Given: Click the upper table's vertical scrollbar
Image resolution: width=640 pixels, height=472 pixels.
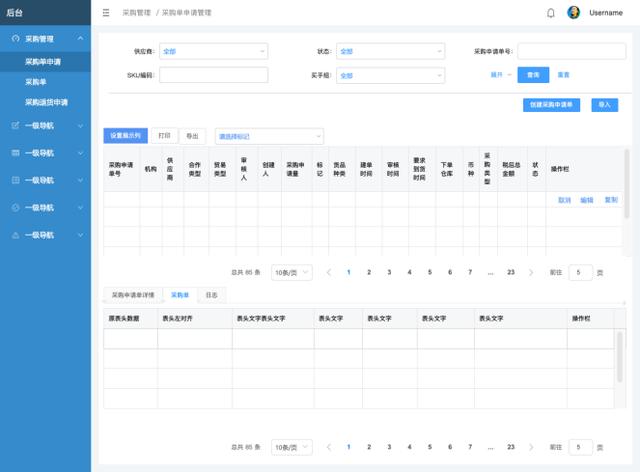Looking at the screenshot, I should (x=627, y=184).
